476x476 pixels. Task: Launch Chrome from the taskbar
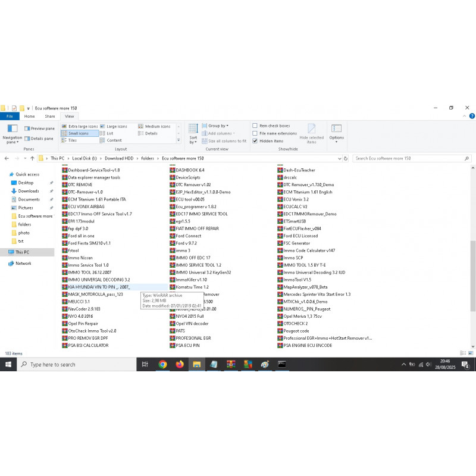(x=162, y=364)
